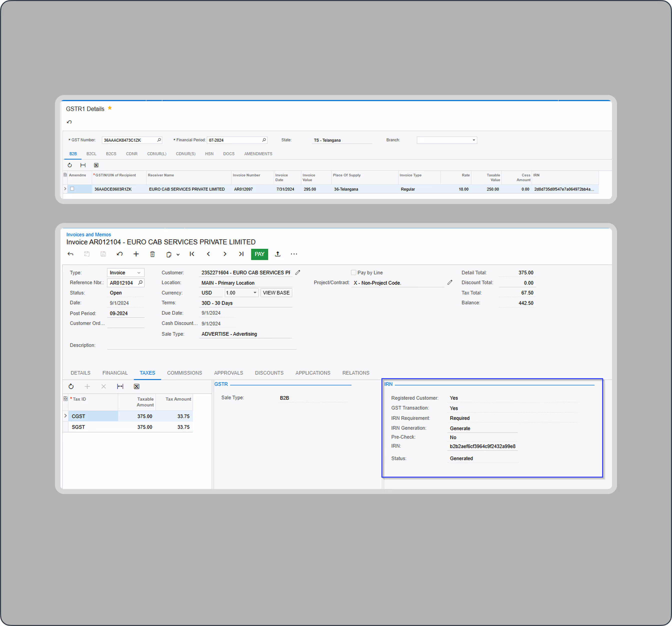This screenshot has height=626, width=672.
Task: Open the currency rate dropdown arrow
Action: [255, 293]
